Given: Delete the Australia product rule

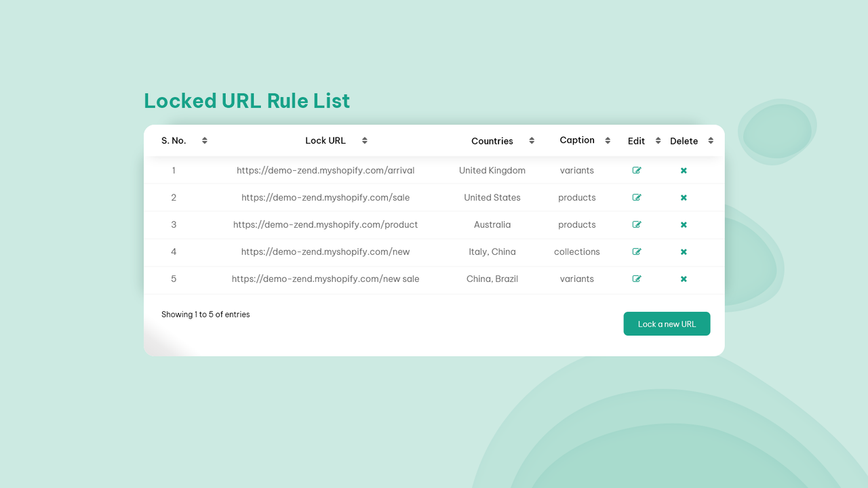Looking at the screenshot, I should click(684, 224).
